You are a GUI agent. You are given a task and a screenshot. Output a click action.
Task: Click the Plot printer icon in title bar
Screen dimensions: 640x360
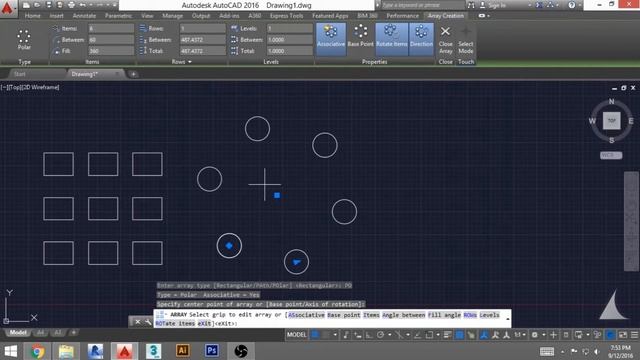tap(71, 5)
